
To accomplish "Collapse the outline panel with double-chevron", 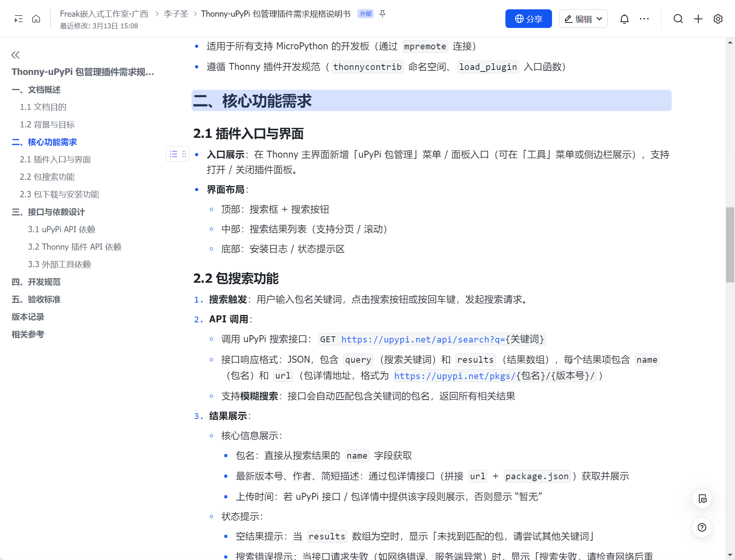I will point(16,55).
